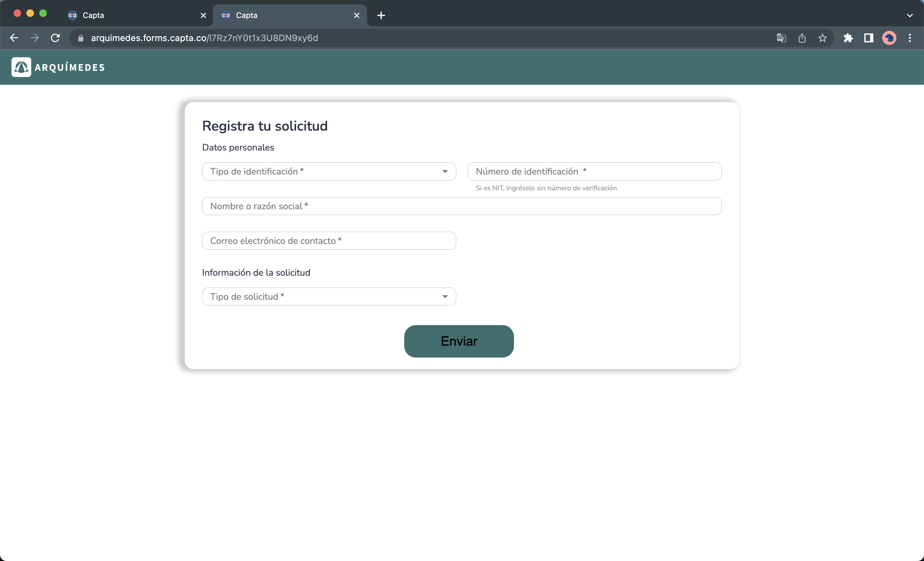Reload the current page
924x561 pixels.
[55, 38]
